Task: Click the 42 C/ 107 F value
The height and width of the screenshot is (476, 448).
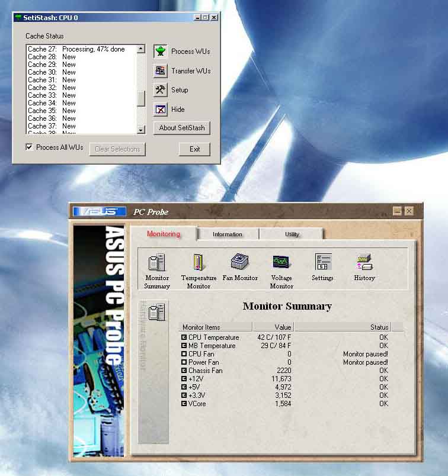Action: click(274, 337)
